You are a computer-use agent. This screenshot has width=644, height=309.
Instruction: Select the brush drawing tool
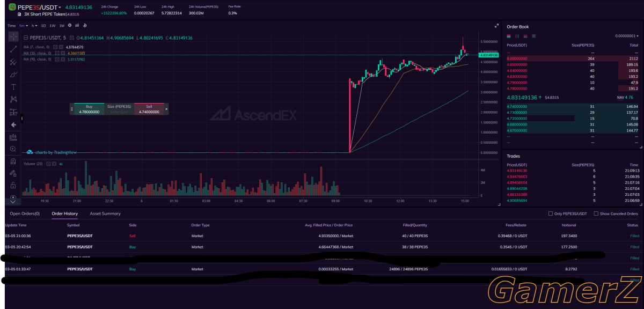coord(13,74)
